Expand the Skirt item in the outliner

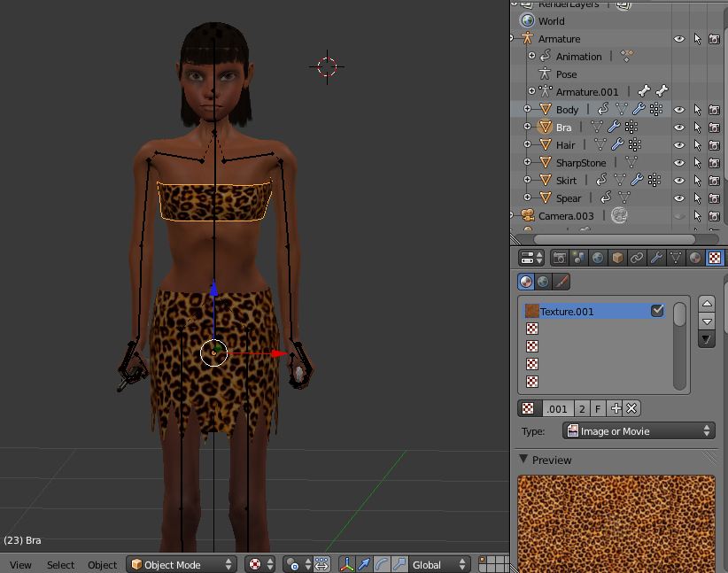529,180
